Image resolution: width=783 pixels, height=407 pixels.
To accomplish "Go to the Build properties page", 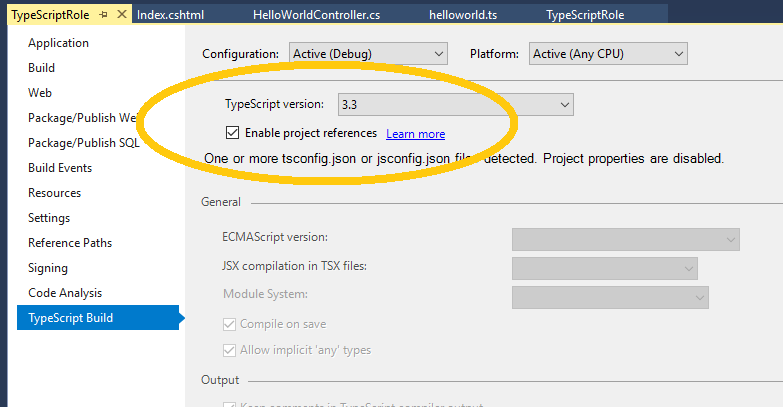I will click(x=41, y=68).
